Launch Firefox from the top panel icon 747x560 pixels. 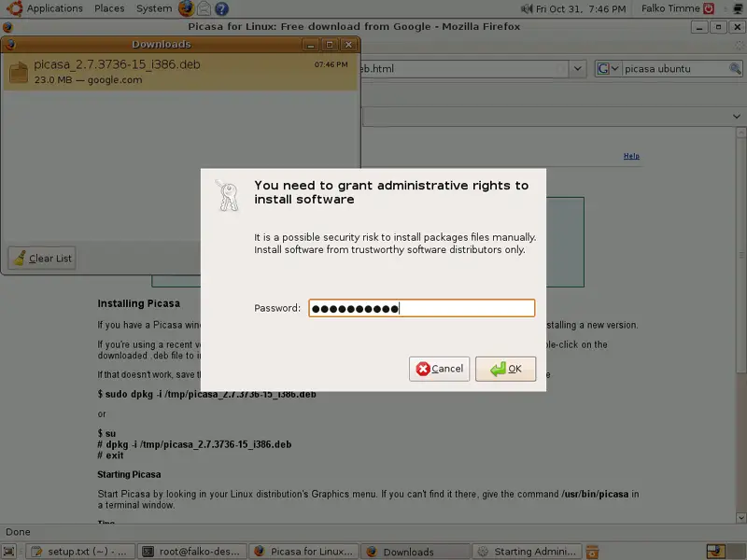[186, 8]
